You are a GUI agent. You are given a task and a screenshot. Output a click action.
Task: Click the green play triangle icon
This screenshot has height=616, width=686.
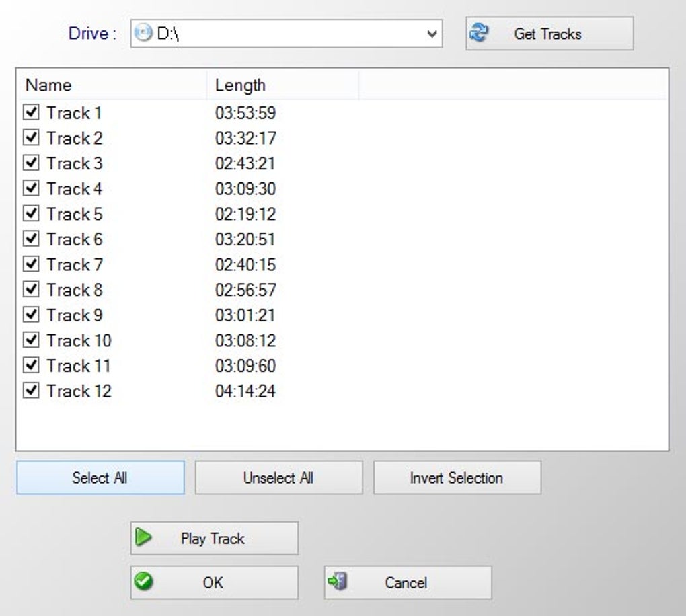point(143,537)
